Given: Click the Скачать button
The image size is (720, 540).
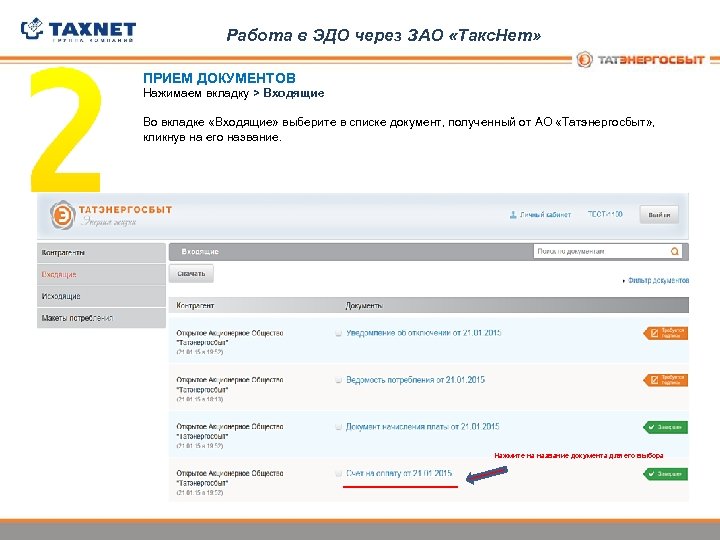Looking at the screenshot, I should pyautogui.click(x=191, y=274).
